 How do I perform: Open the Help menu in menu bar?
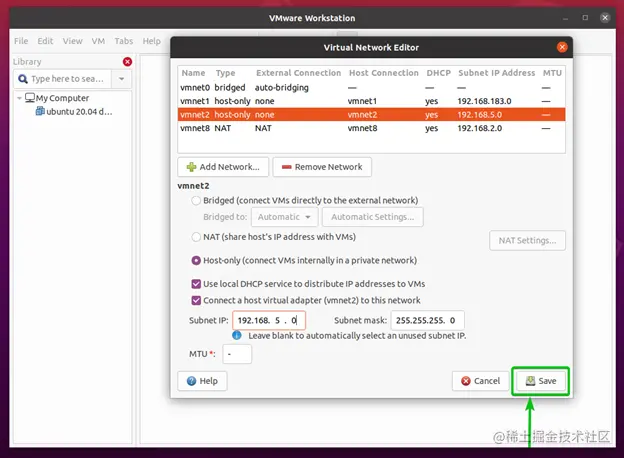pos(152,41)
